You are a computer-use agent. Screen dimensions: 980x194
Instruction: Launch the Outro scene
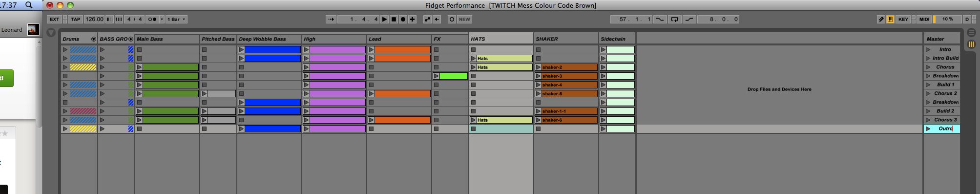(x=928, y=129)
